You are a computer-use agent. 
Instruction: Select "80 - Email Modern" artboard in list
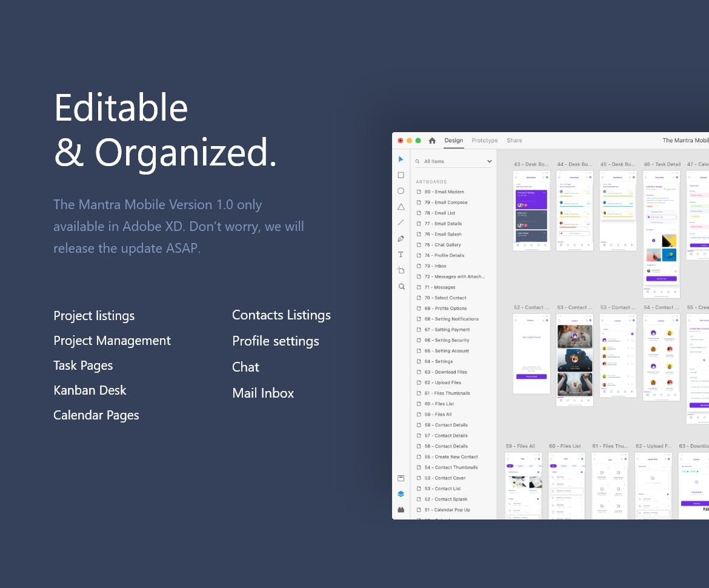point(448,192)
